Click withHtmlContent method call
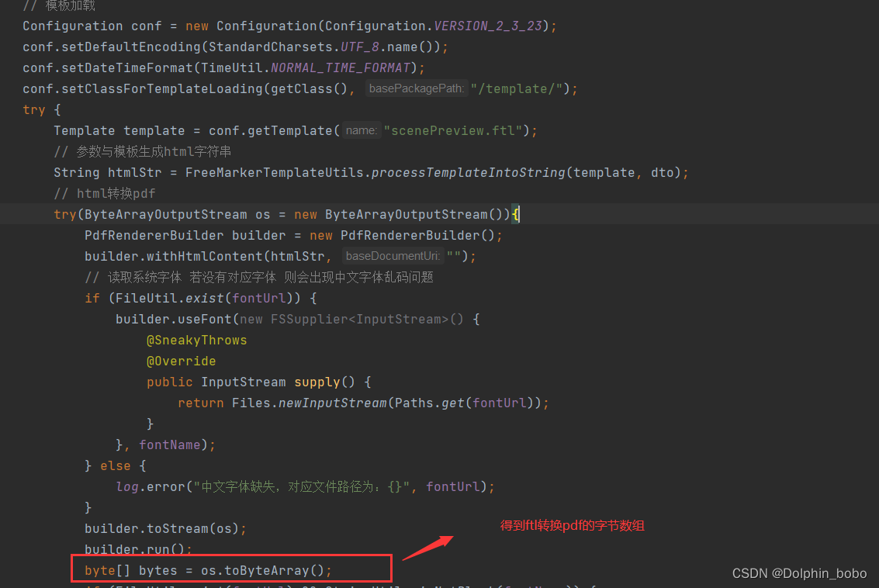Image resolution: width=879 pixels, height=588 pixels. 204,256
